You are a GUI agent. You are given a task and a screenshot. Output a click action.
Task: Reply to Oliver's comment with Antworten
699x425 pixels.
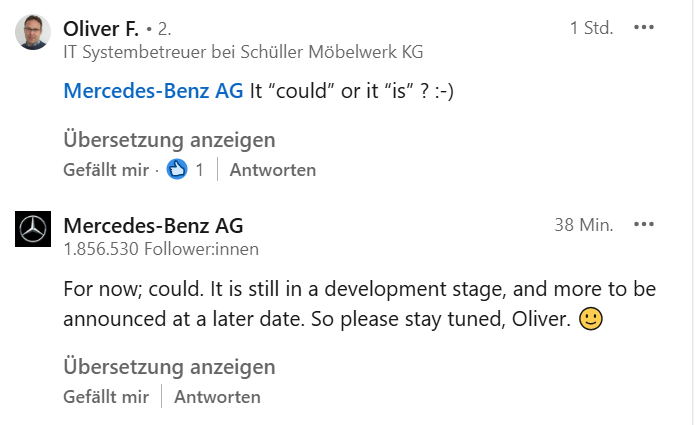[x=273, y=170]
